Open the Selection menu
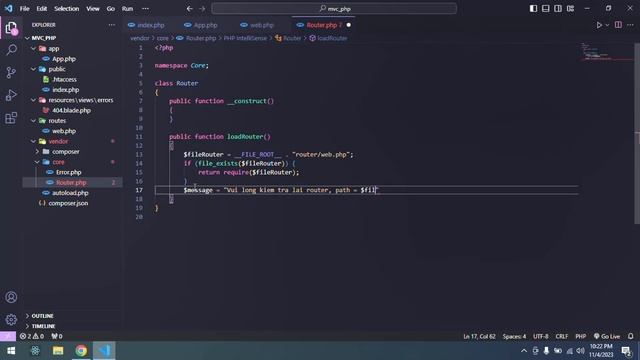640x360 pixels. [67, 9]
